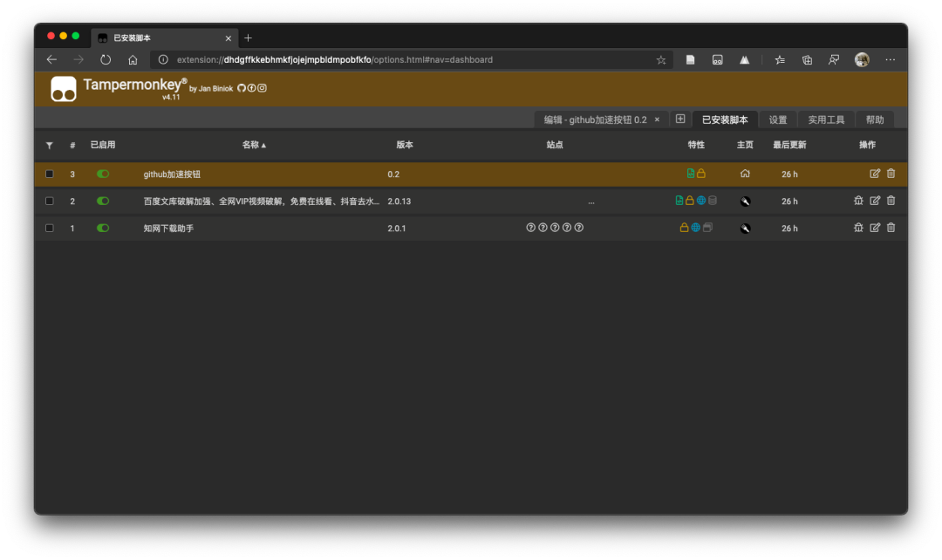This screenshot has width=942, height=560.
Task: Open new browser tab
Action: pyautogui.click(x=248, y=38)
